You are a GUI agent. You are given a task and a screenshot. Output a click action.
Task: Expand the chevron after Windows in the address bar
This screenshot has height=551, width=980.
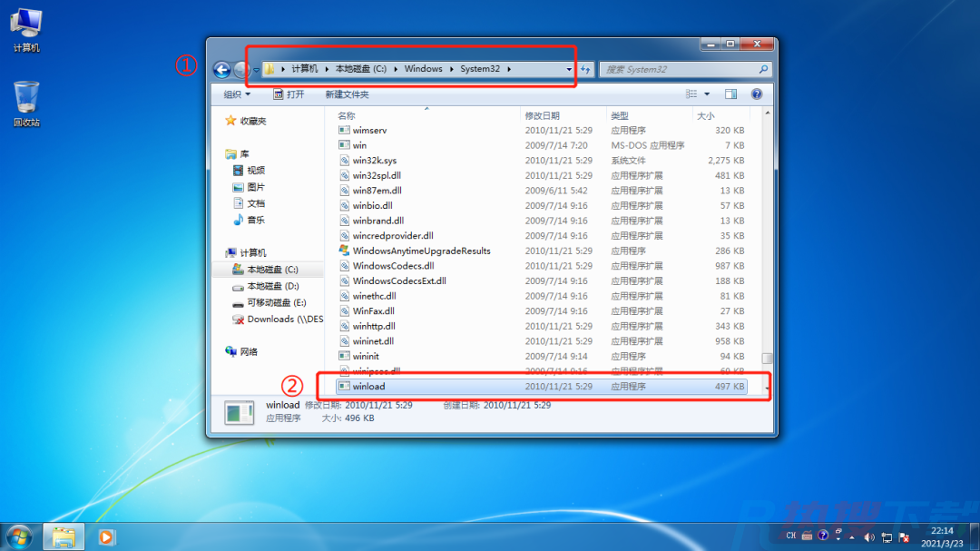click(x=451, y=69)
